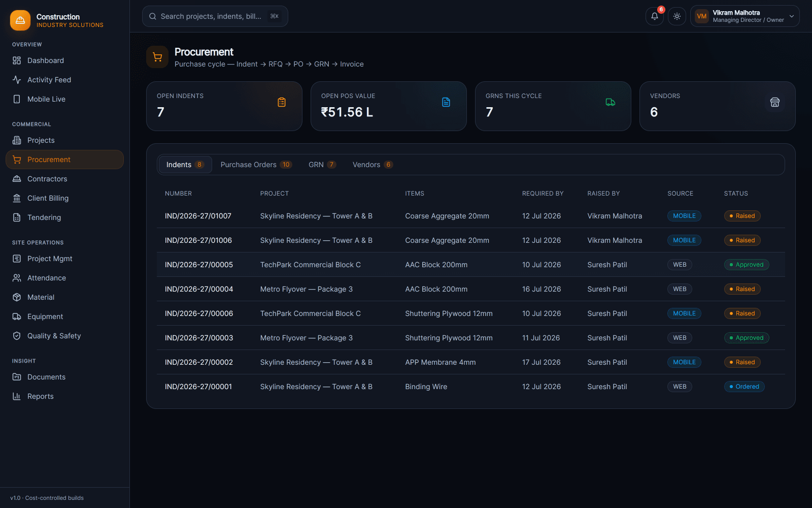Click the search magnifier icon
This screenshot has width=812, height=508.
pyautogui.click(x=153, y=16)
